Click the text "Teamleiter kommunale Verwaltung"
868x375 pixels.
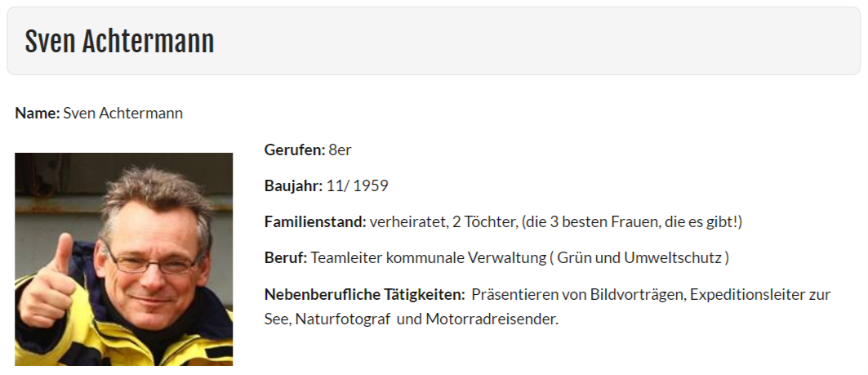[428, 258]
